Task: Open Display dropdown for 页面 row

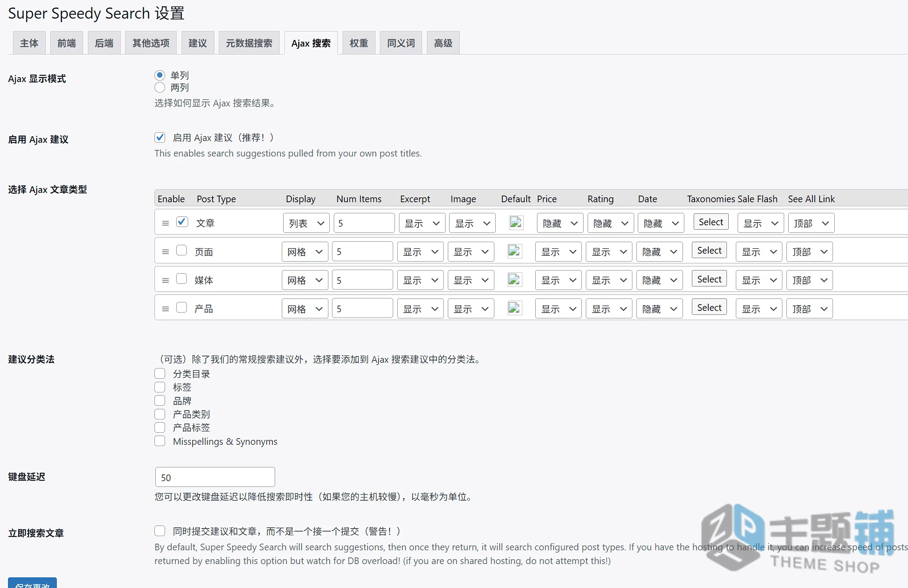Action: (x=305, y=252)
